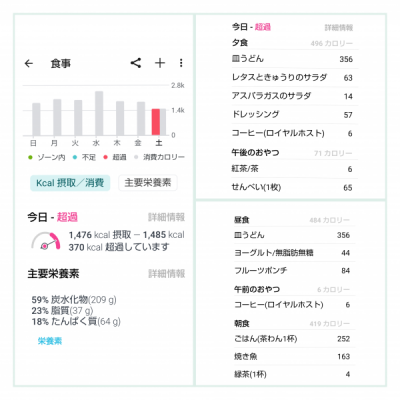Open 詳細情報 next to 今日 - 超過 summary
The width and height of the screenshot is (400, 400).
(x=166, y=217)
